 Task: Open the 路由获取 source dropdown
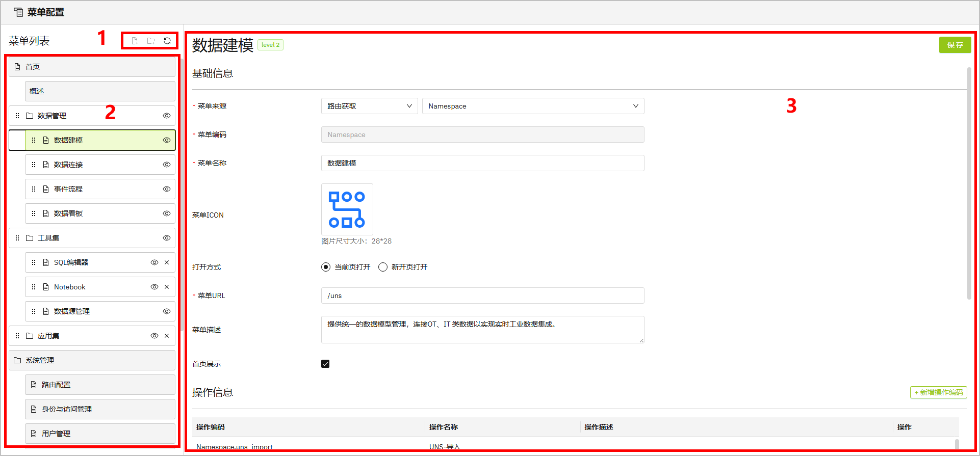pyautogui.click(x=369, y=106)
